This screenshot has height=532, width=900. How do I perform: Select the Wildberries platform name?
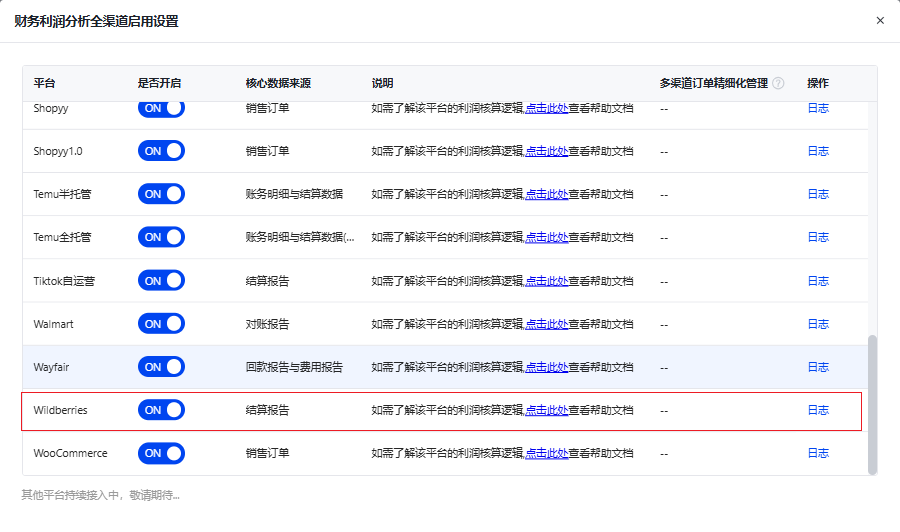(60, 410)
